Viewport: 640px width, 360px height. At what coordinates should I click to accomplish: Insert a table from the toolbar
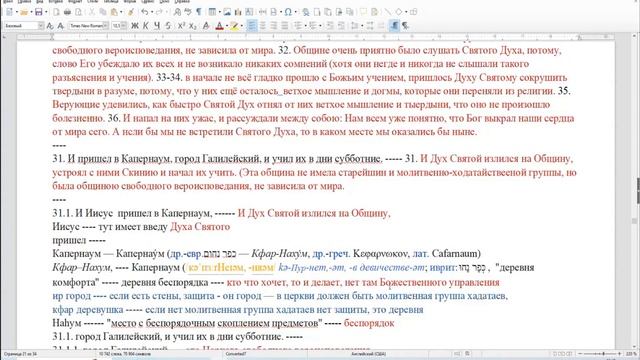[212, 12]
